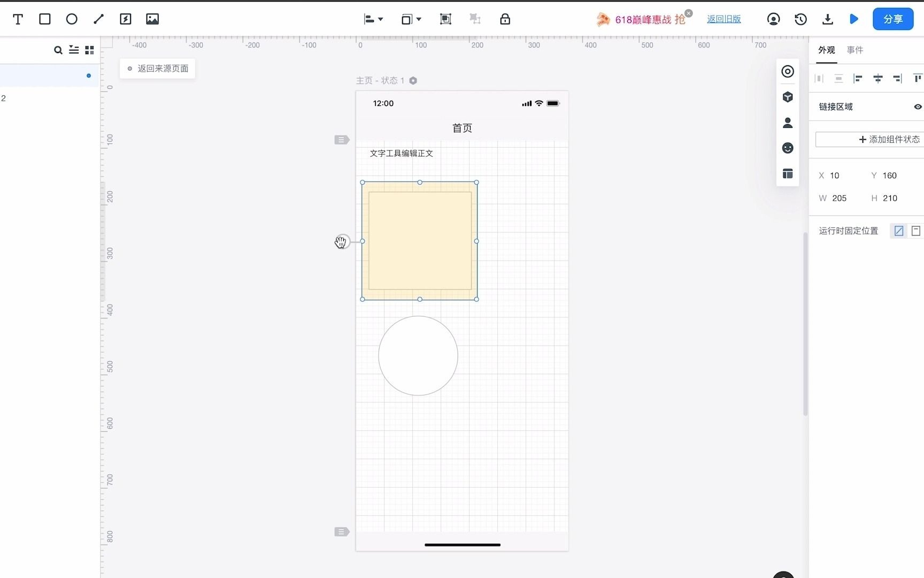Click the 分享 share button
The height and width of the screenshot is (578, 924).
pos(893,19)
